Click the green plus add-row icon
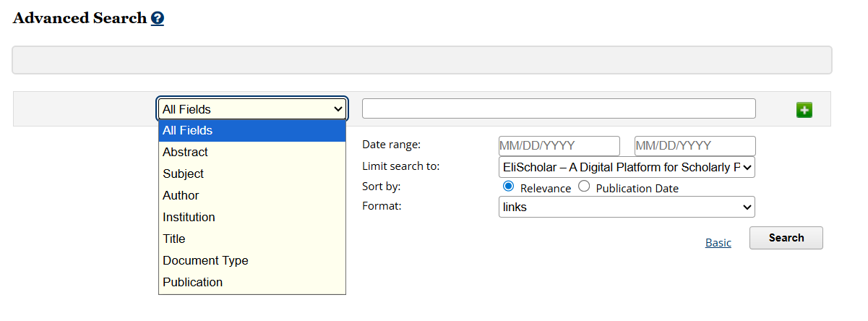This screenshot has height=321, width=868. point(804,110)
